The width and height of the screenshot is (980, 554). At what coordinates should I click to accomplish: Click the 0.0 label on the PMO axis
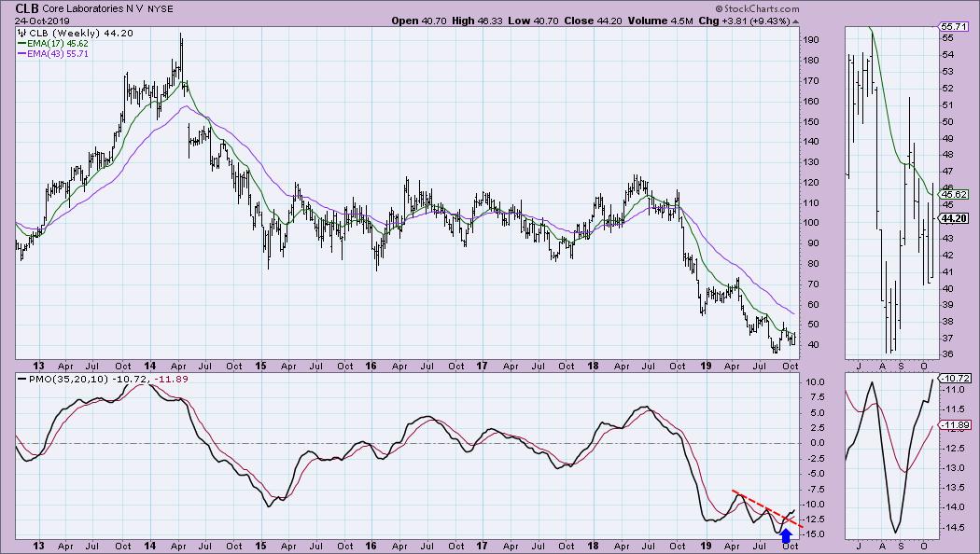pos(818,443)
